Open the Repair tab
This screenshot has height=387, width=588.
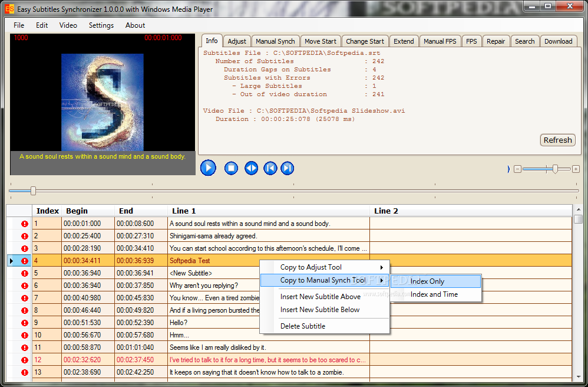pos(495,41)
